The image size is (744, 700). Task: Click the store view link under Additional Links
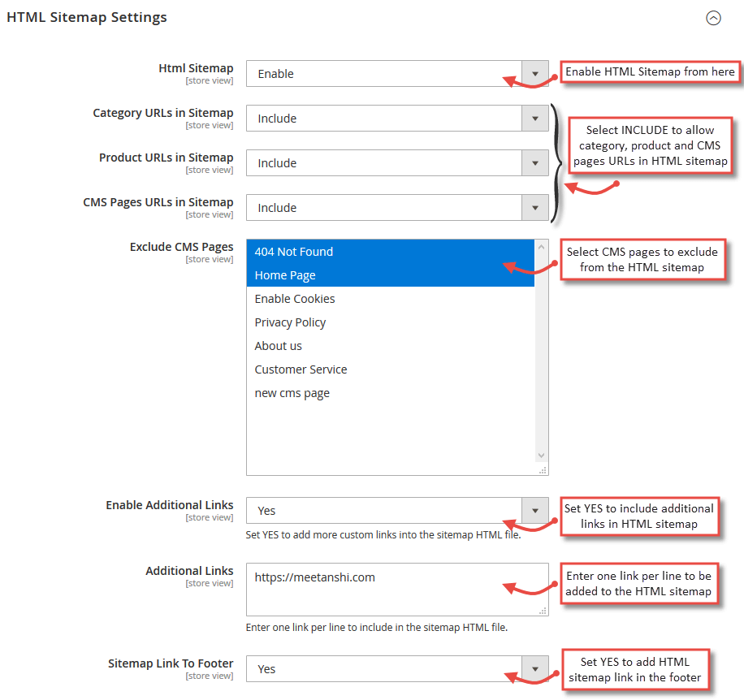pos(210,582)
